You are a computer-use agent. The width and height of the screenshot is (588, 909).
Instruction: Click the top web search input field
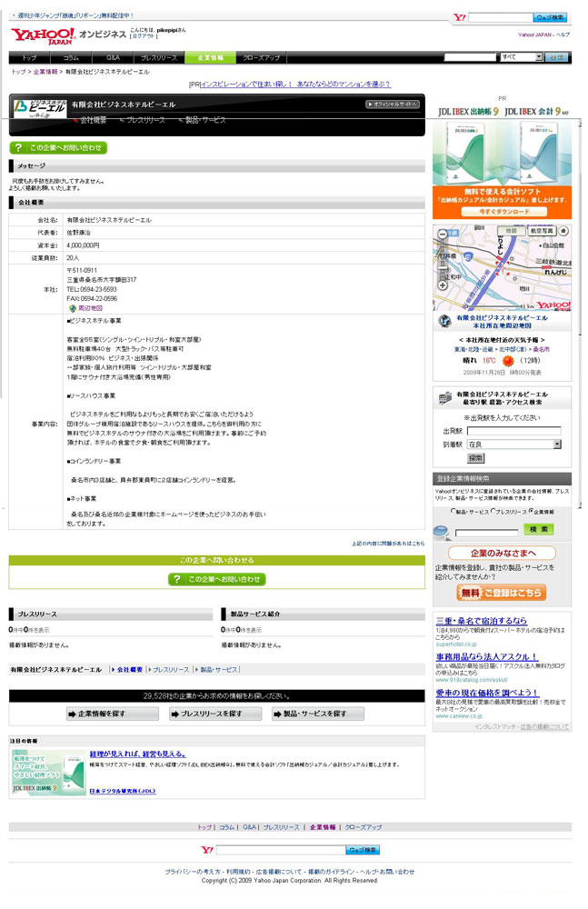coord(501,17)
